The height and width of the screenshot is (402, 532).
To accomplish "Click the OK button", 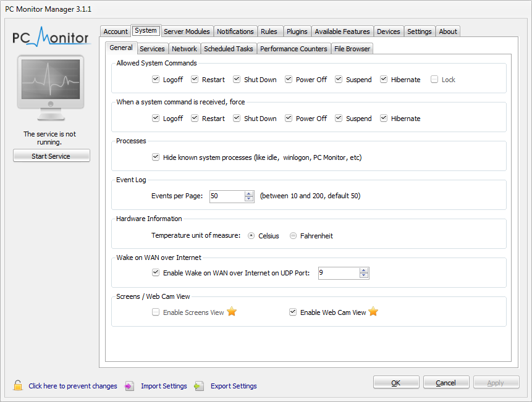I will pos(396,383).
